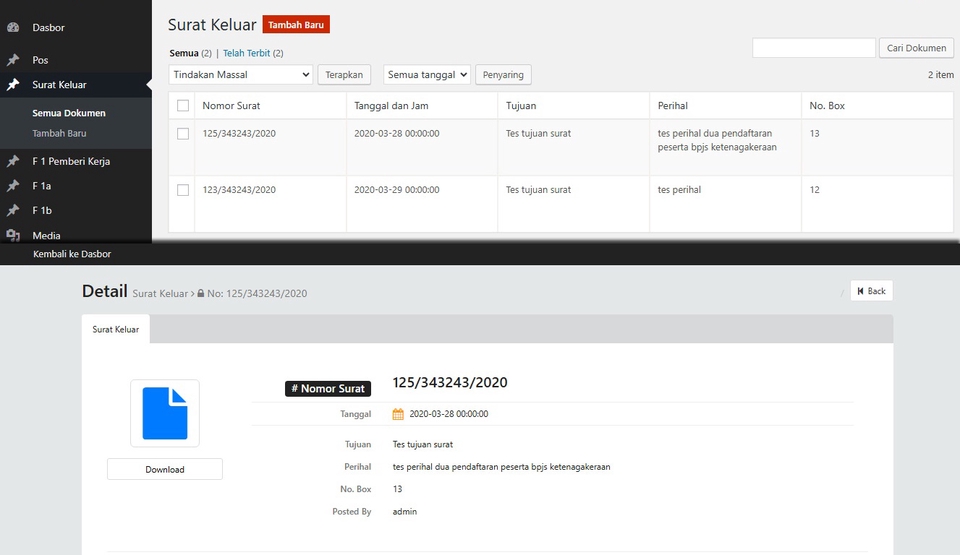Open Dasbor in the sidebar

[48, 28]
